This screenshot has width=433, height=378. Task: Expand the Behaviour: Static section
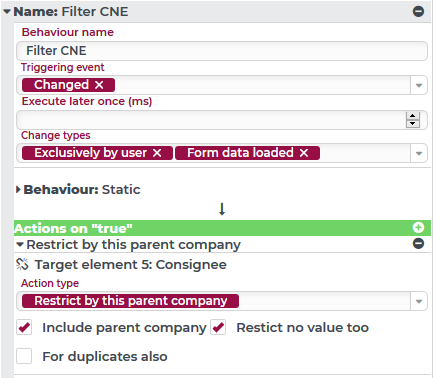(18, 189)
